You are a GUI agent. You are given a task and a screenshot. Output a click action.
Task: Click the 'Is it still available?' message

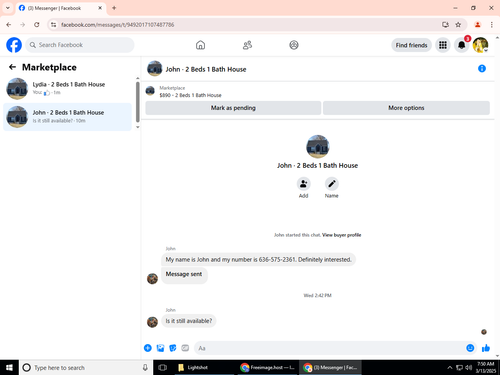coord(189,321)
